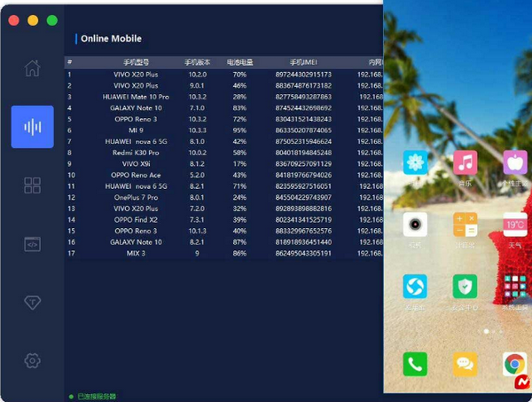Open the yellow Messages app in dock
Viewport: 532px width, 402px height.
pos(465,365)
